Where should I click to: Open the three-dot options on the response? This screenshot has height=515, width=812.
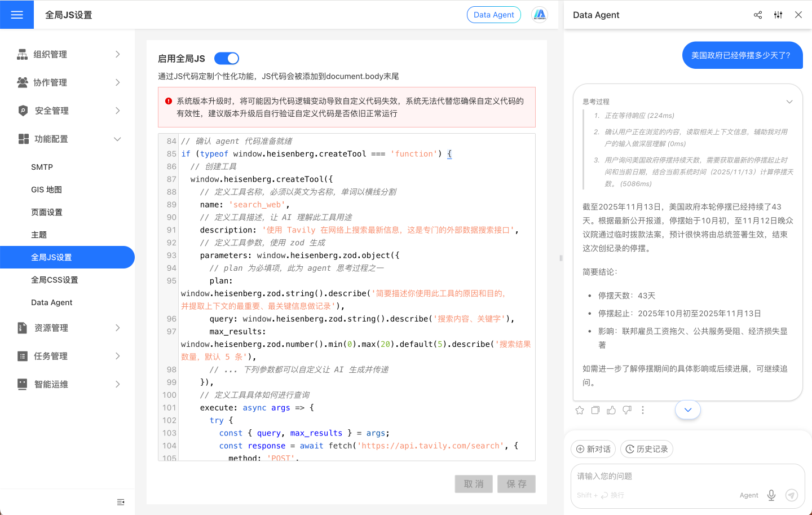(643, 410)
